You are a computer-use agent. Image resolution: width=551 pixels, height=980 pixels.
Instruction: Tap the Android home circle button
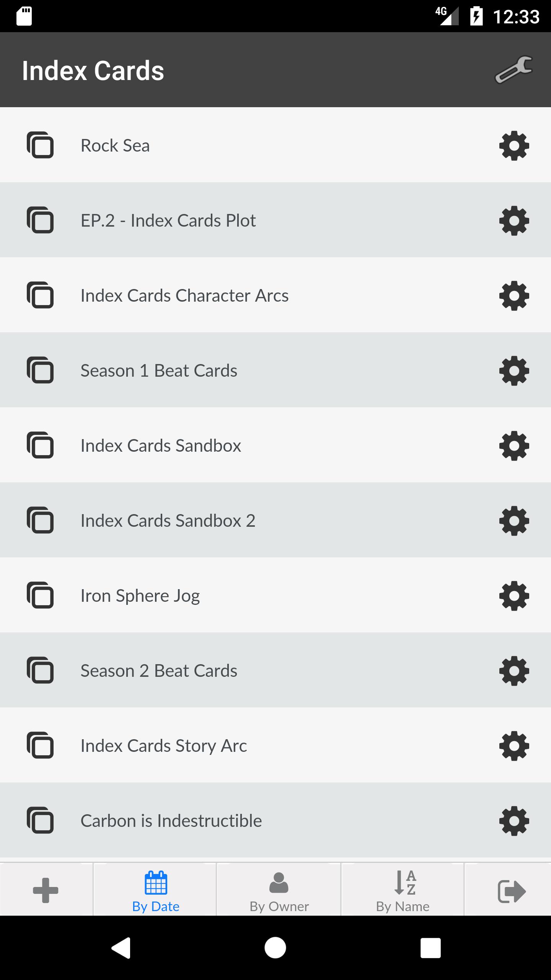[x=275, y=948]
